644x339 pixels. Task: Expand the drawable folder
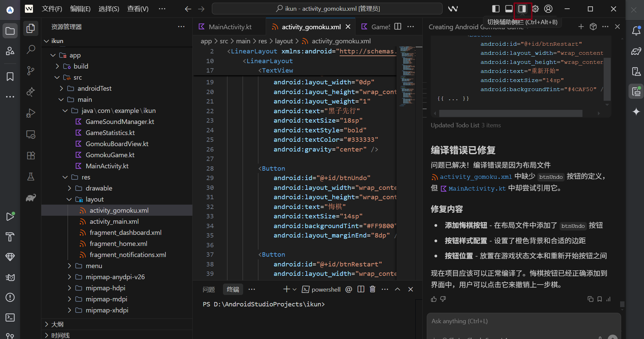point(69,188)
